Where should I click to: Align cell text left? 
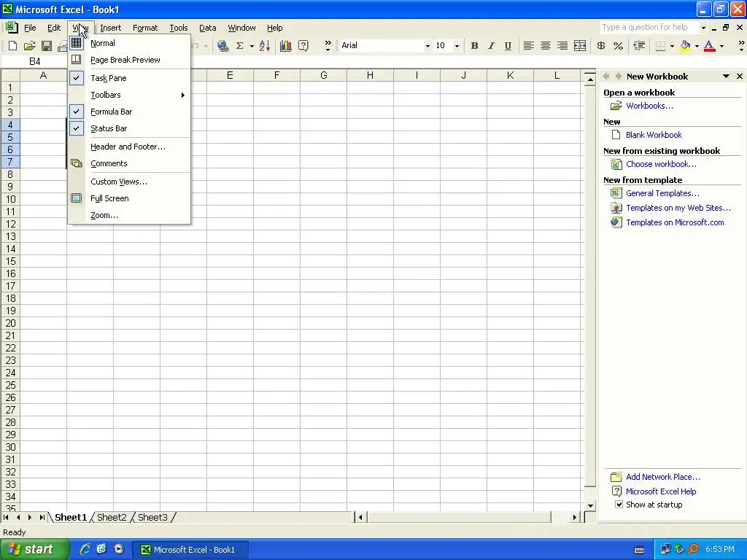tap(528, 46)
